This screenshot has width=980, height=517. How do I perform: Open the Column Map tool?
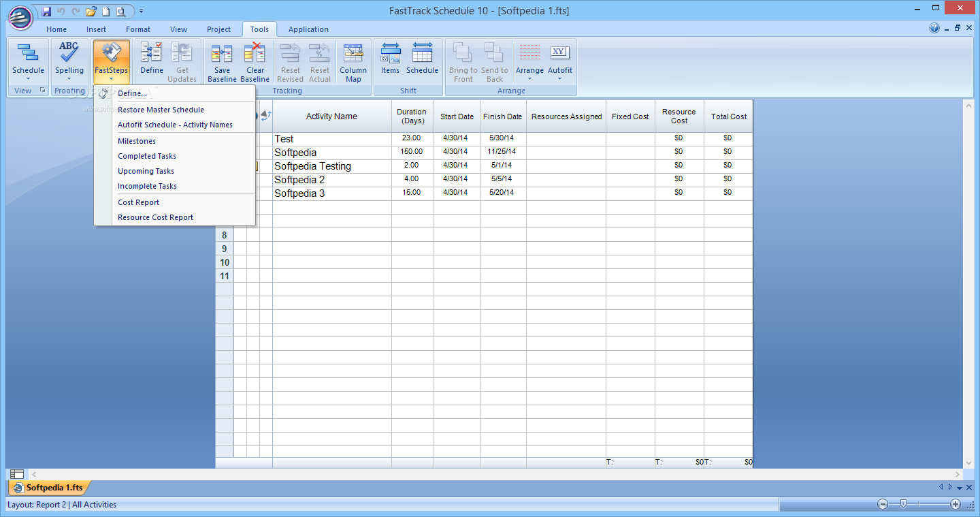pyautogui.click(x=353, y=62)
